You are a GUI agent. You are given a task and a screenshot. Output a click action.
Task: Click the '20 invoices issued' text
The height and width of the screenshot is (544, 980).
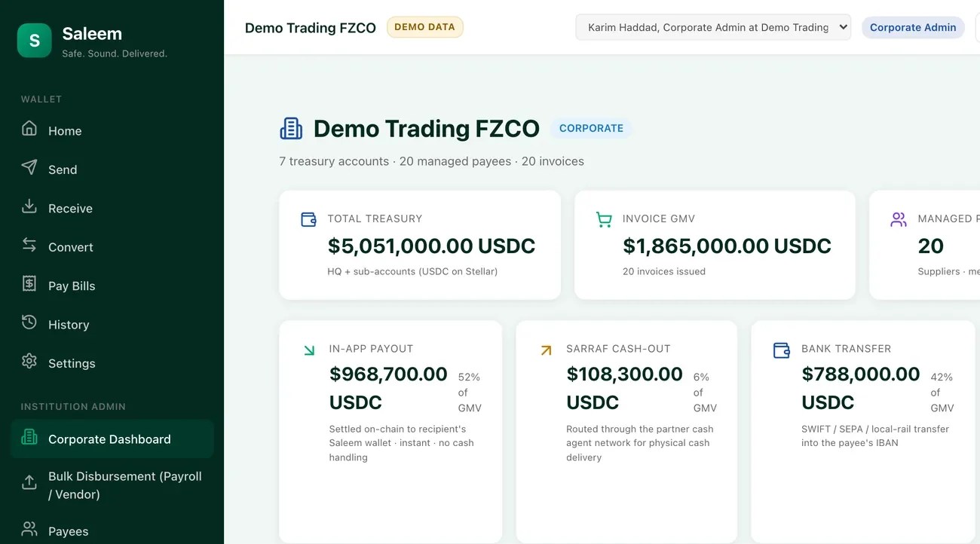664,271
